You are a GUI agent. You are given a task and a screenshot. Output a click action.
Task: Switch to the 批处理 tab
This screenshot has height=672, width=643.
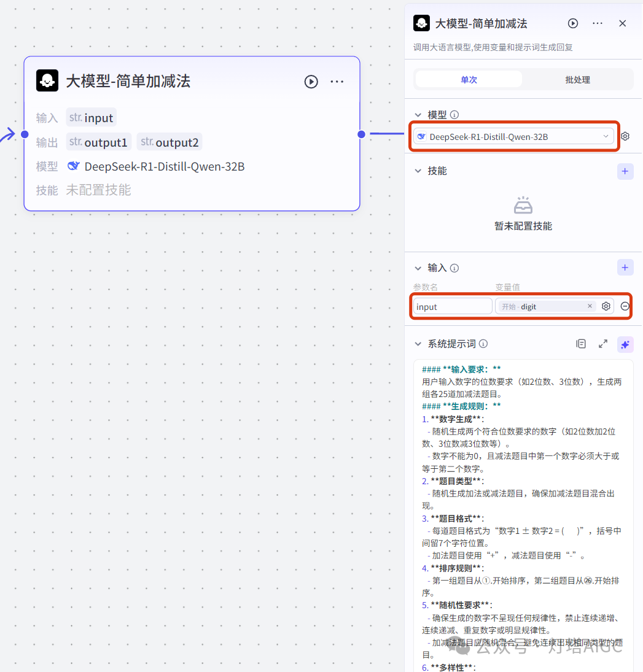tap(577, 80)
